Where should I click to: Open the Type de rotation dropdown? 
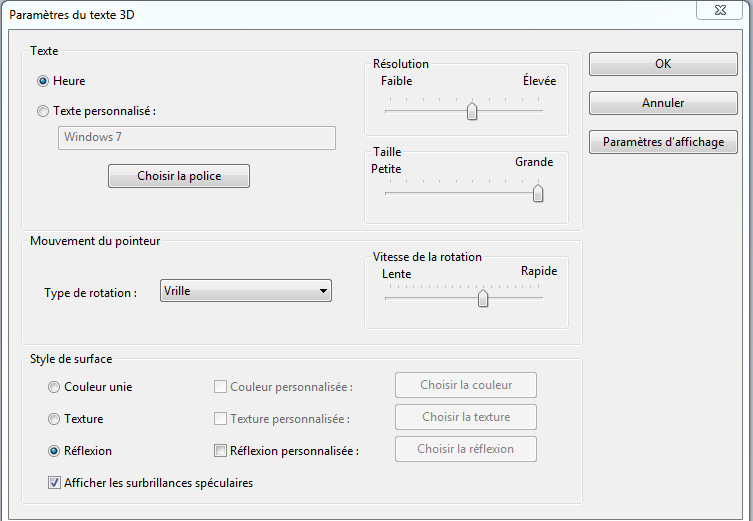(x=246, y=291)
